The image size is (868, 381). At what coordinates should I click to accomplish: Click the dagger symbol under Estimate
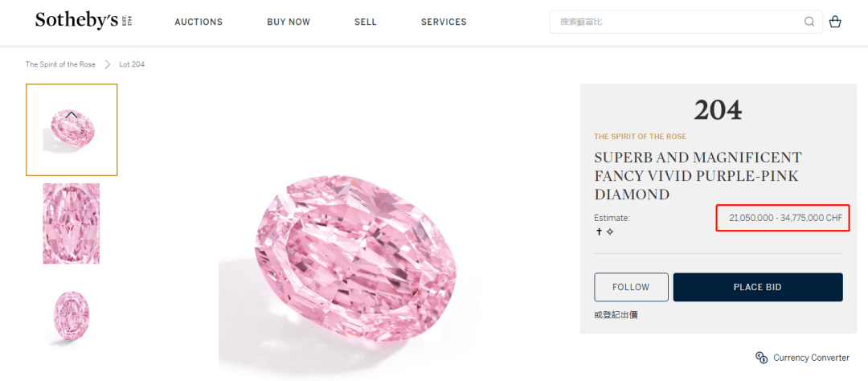click(599, 231)
